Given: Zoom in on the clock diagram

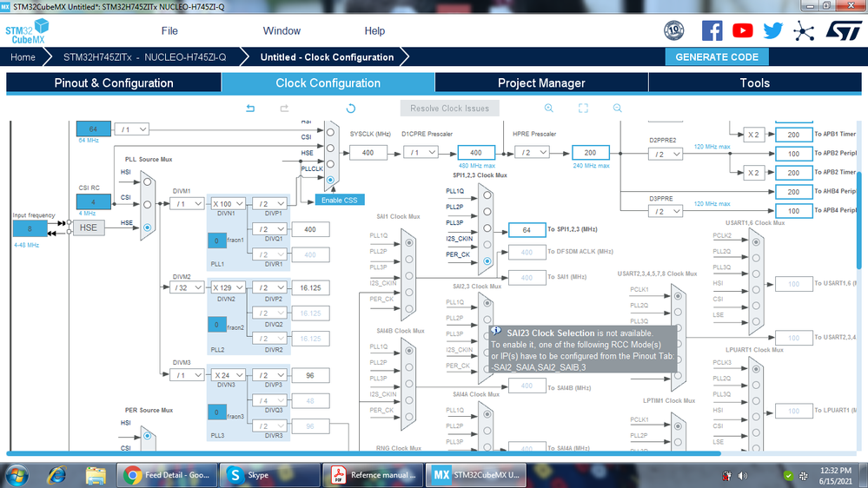Looking at the screenshot, I should coord(548,109).
